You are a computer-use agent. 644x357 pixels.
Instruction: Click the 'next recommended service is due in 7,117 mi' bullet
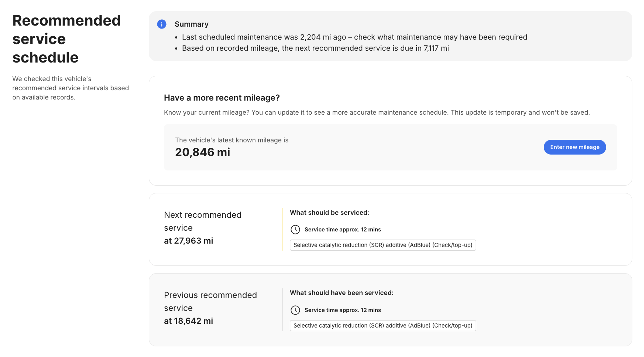315,48
